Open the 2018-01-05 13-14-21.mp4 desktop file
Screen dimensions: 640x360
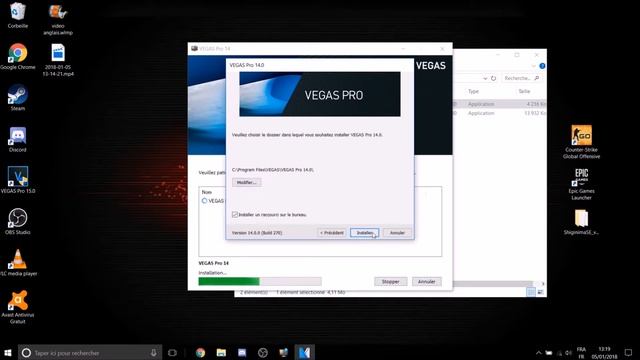point(58,60)
